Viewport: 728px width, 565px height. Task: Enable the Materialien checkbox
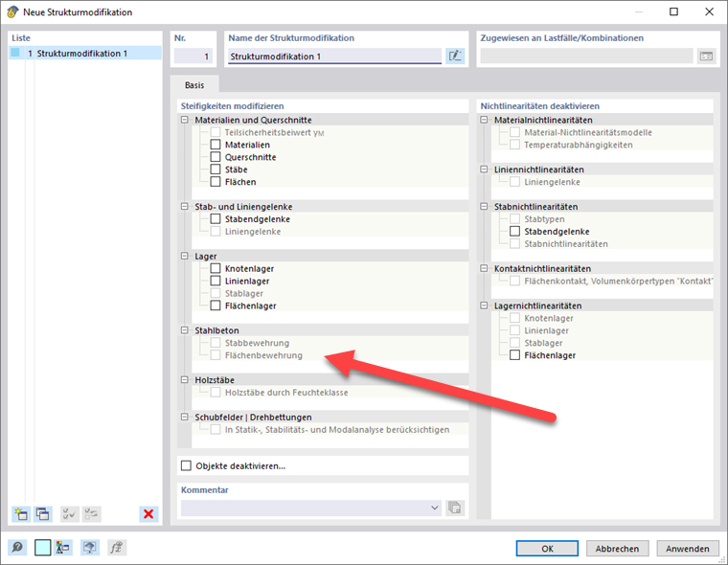(x=216, y=145)
